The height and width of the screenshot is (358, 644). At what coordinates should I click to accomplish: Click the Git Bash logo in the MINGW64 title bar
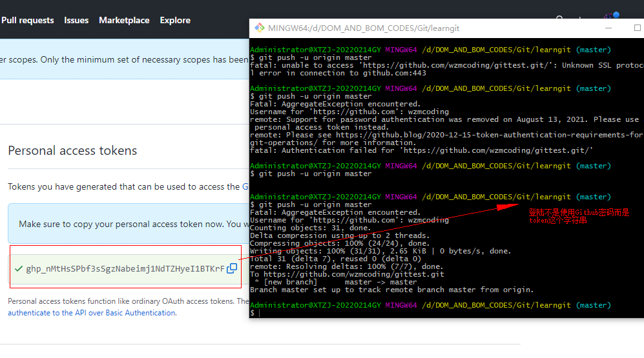tap(260, 28)
